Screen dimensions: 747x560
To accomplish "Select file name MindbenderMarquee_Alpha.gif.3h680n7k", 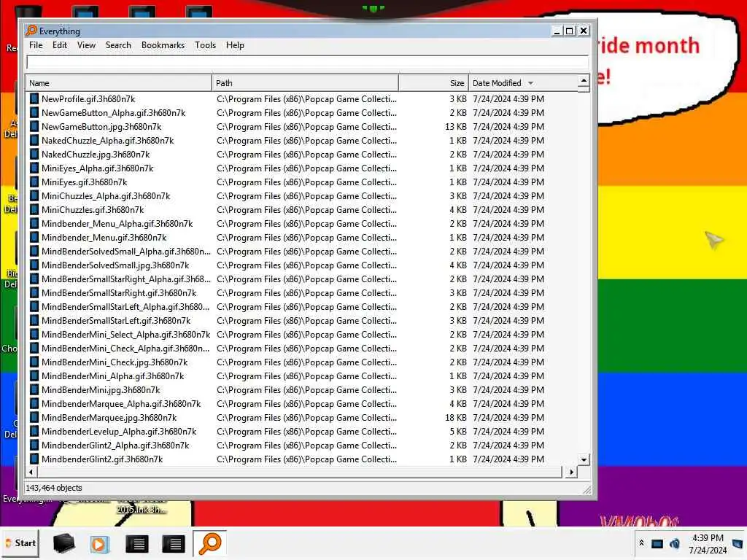I will pos(121,404).
